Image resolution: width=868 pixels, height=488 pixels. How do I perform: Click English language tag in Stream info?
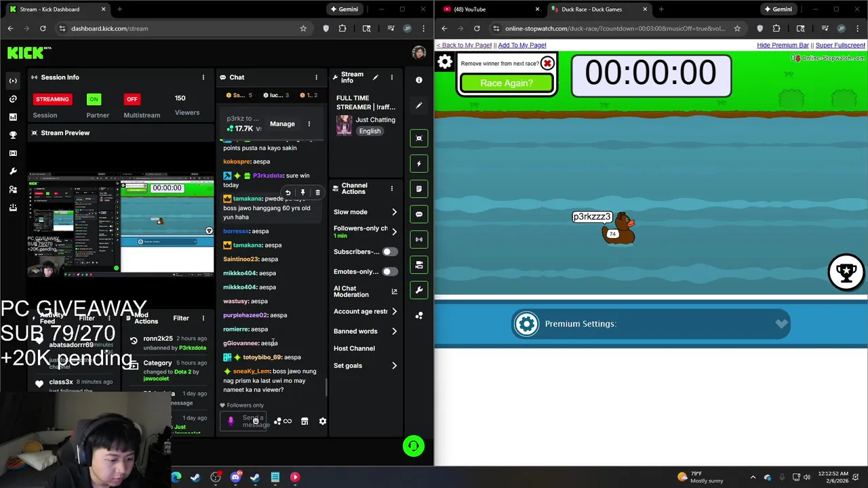[370, 131]
